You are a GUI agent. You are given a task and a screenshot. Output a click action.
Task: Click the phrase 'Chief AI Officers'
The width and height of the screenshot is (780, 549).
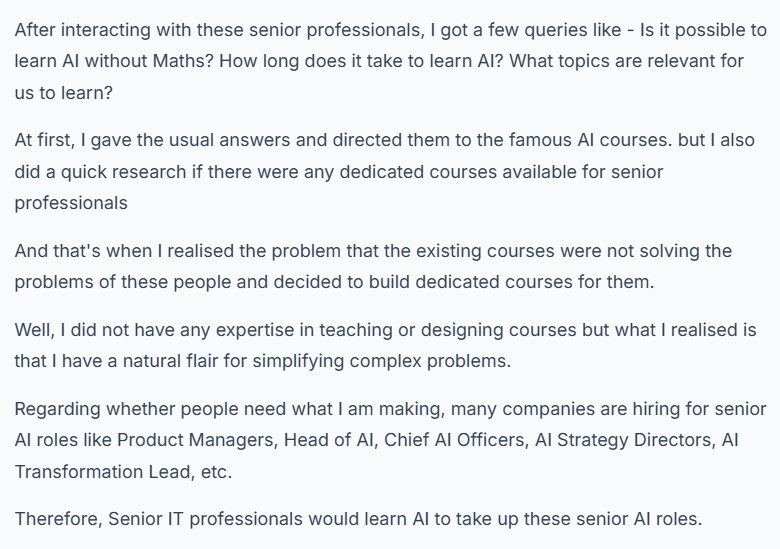click(x=455, y=440)
